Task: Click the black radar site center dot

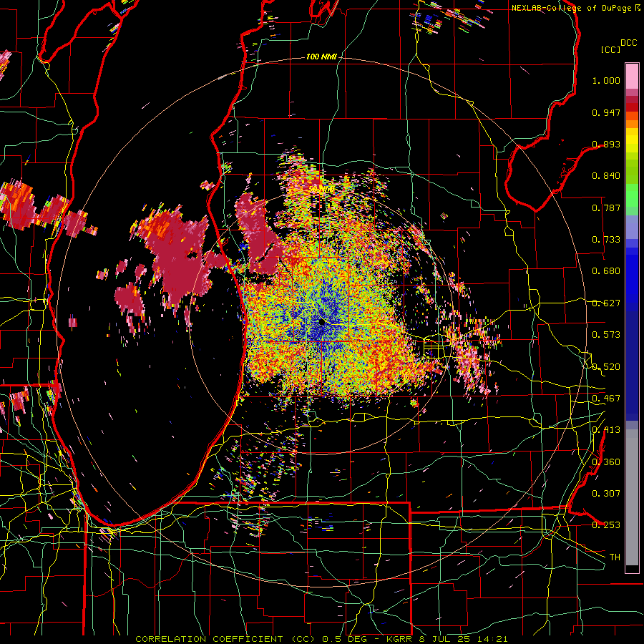Action: [x=321, y=323]
